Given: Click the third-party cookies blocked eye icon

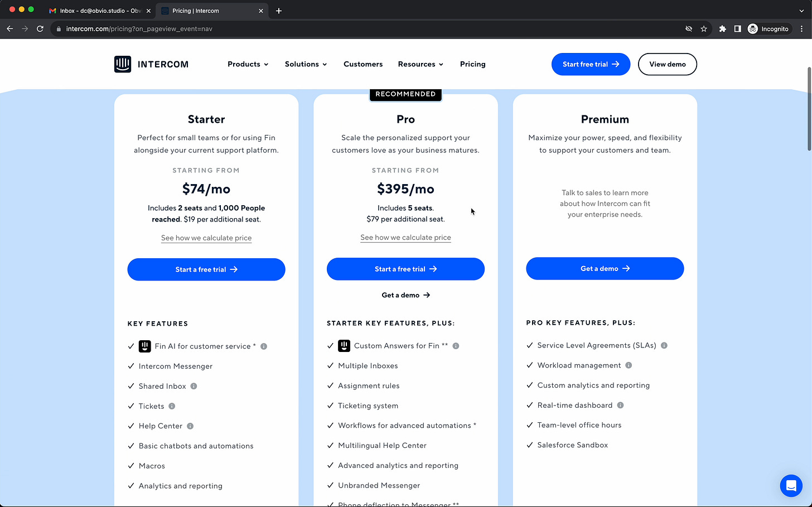Looking at the screenshot, I should pyautogui.click(x=689, y=28).
